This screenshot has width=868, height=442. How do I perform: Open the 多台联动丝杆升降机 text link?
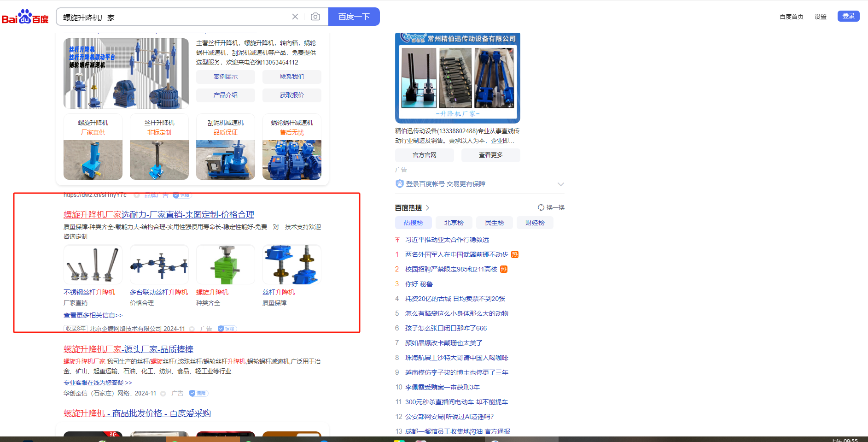[x=159, y=292]
